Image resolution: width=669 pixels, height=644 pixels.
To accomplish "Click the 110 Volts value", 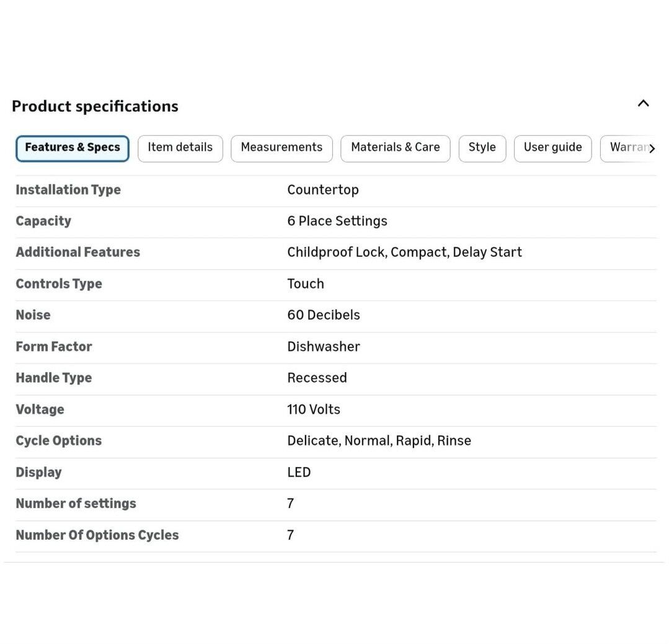I will [313, 409].
